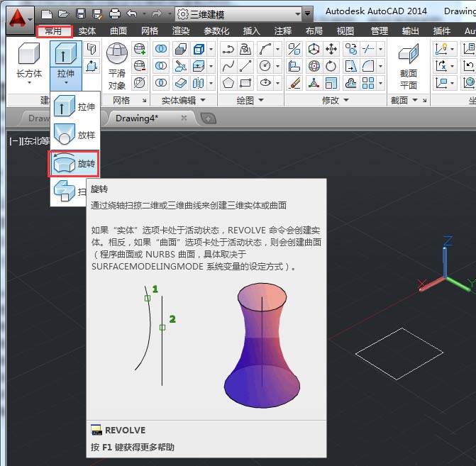Click the Smooth Object (平滑对象) sphere icon

(x=117, y=53)
